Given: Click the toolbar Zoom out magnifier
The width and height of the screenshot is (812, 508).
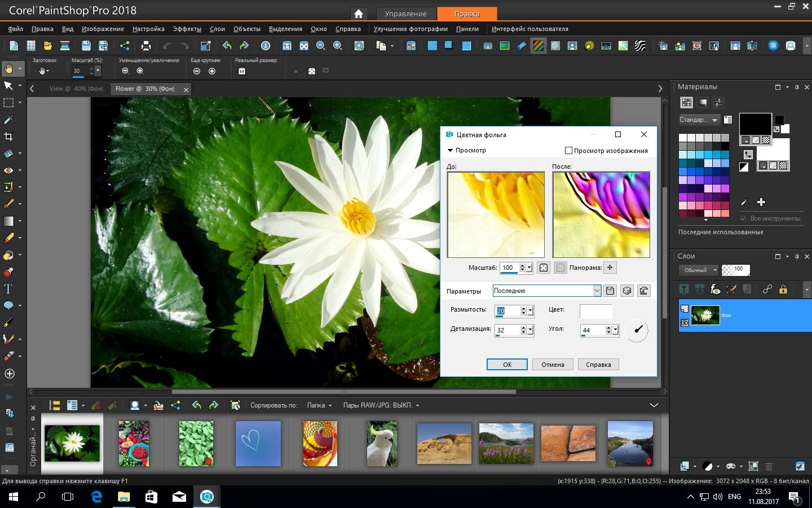Looking at the screenshot, I should (x=321, y=46).
